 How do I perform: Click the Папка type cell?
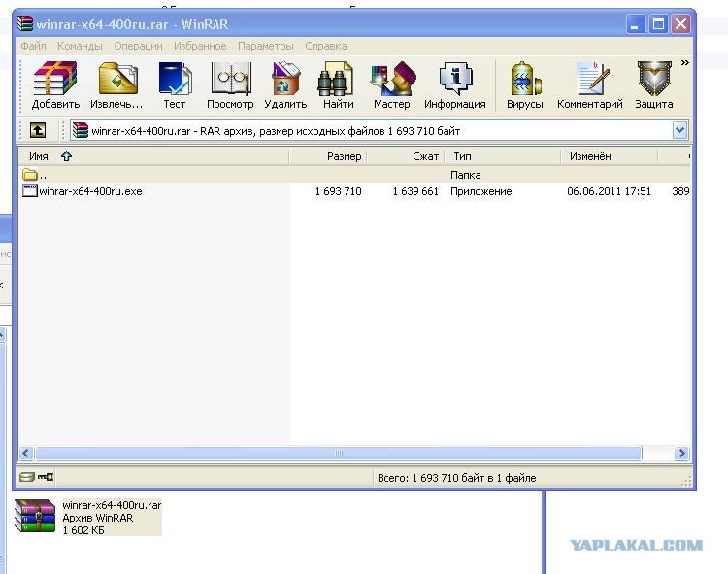pos(466,175)
